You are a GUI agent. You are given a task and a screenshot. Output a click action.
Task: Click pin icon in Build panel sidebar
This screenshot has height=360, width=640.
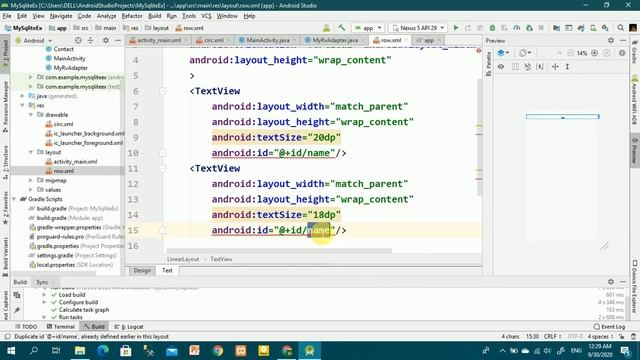click(x=17, y=310)
